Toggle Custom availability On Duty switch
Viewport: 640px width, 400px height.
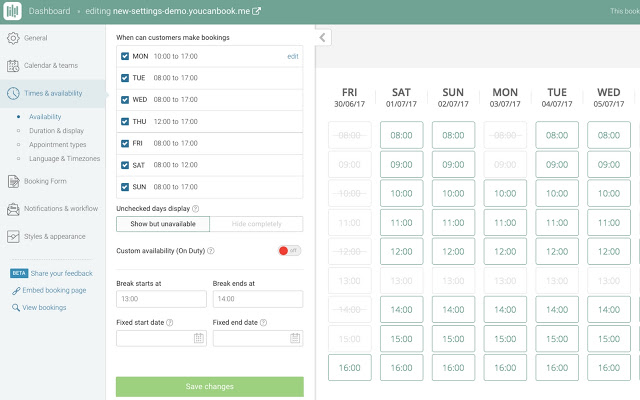coord(289,250)
